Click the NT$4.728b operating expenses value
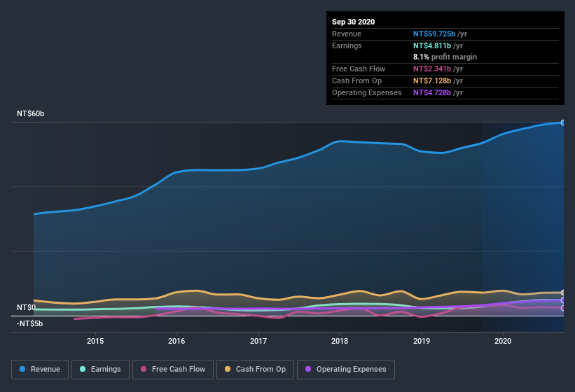 432,92
